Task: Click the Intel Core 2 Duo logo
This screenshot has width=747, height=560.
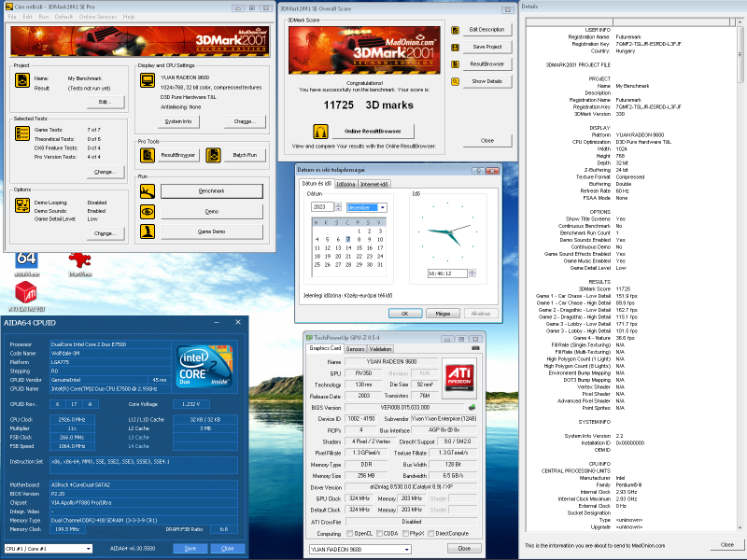Action: (x=204, y=366)
